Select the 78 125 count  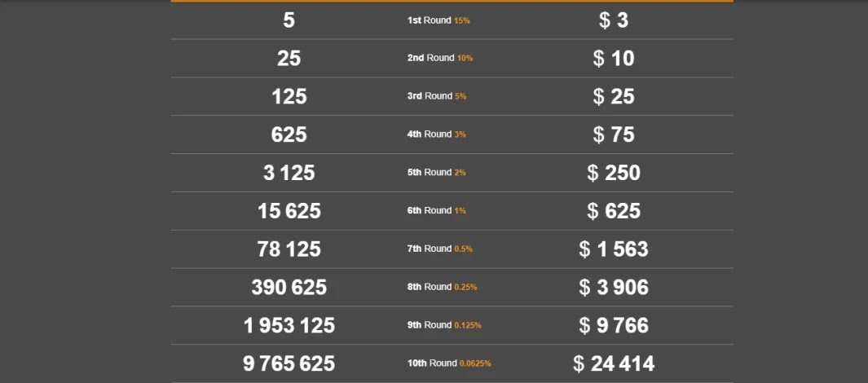pos(289,249)
